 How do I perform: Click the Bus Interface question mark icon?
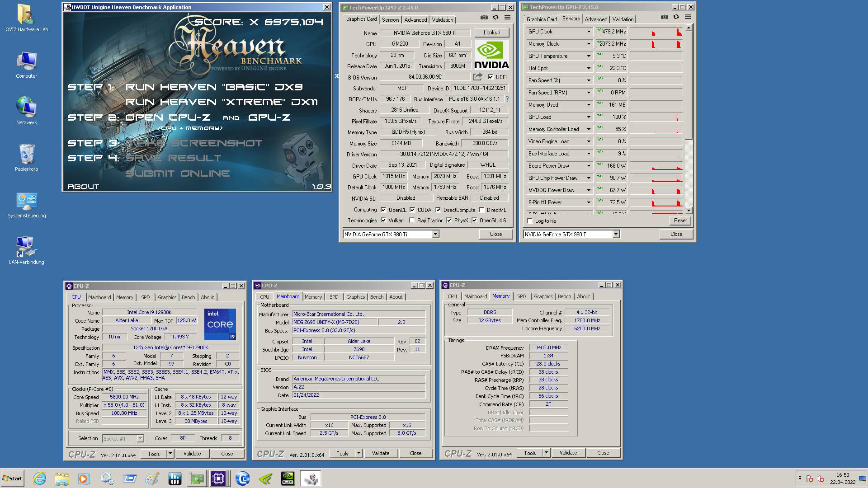coord(507,99)
